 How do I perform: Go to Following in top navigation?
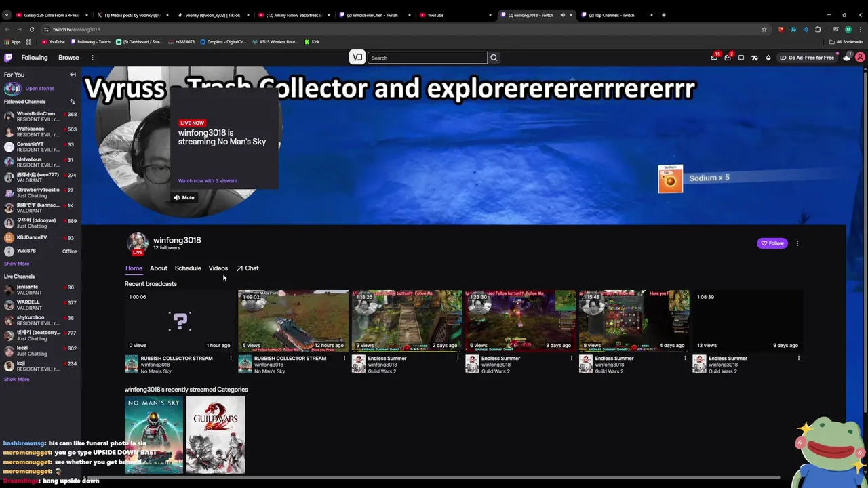pos(35,58)
